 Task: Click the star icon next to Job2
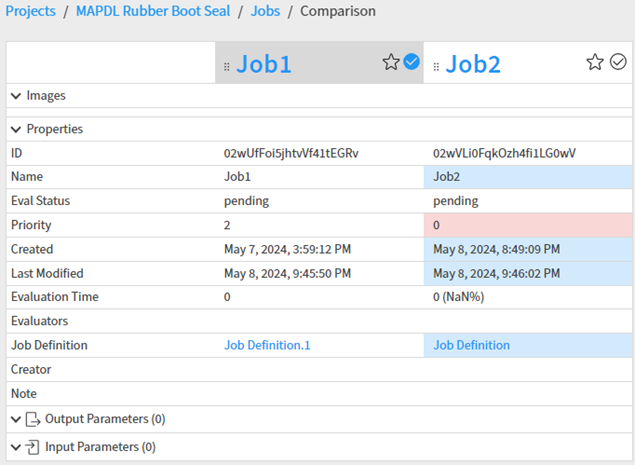click(x=595, y=63)
